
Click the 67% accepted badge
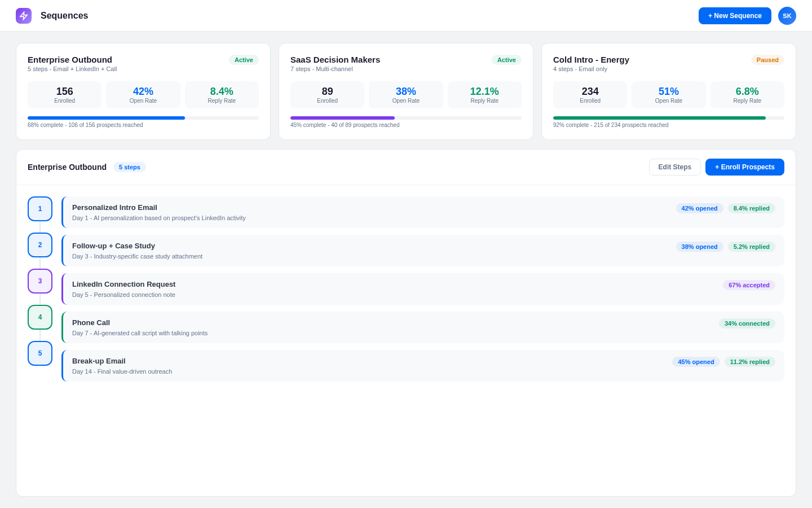(749, 285)
